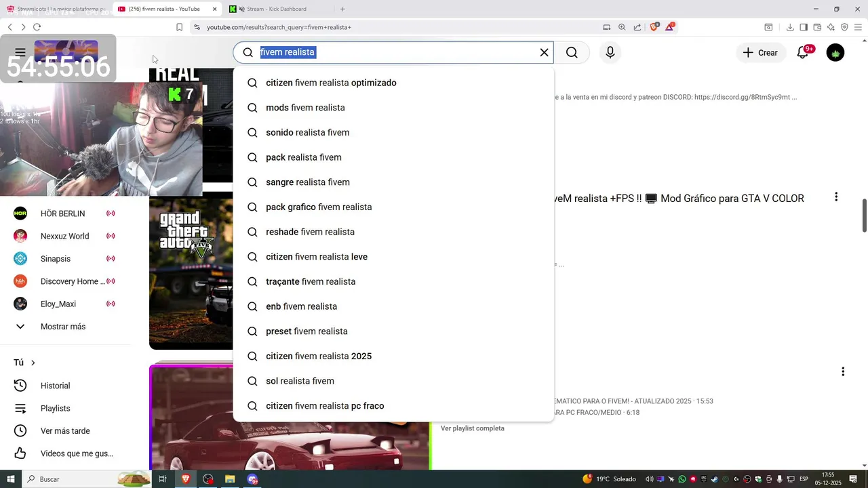
Task: Choose suggestion traçante fivem realista
Action: tap(393, 281)
